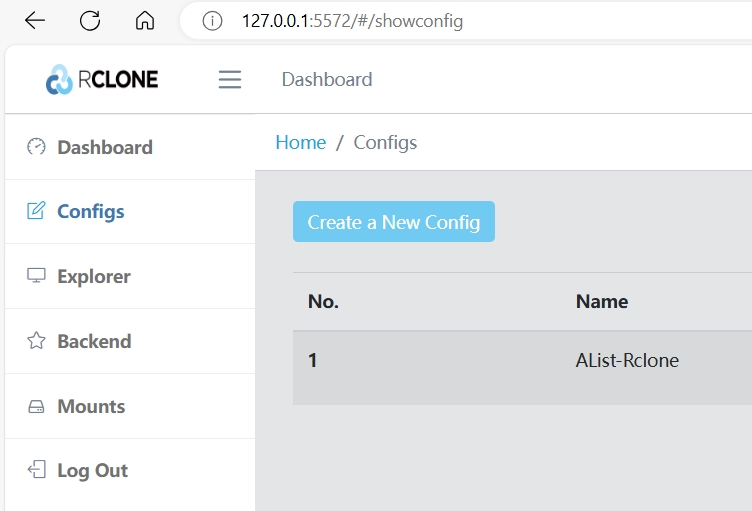The height and width of the screenshot is (511, 752).
Task: Select the ALIst-Rclone config row
Action: (627, 360)
